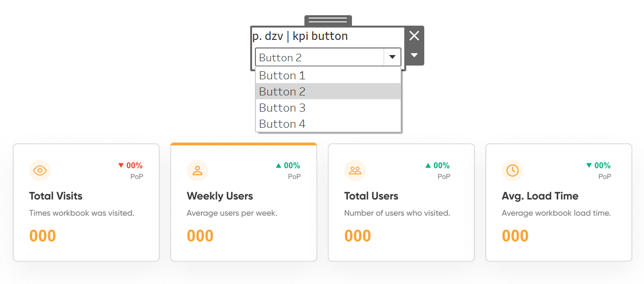Viewport: 644px width, 284px height.
Task: Collapse the kpi button dropdown arrow
Action: [x=392, y=57]
